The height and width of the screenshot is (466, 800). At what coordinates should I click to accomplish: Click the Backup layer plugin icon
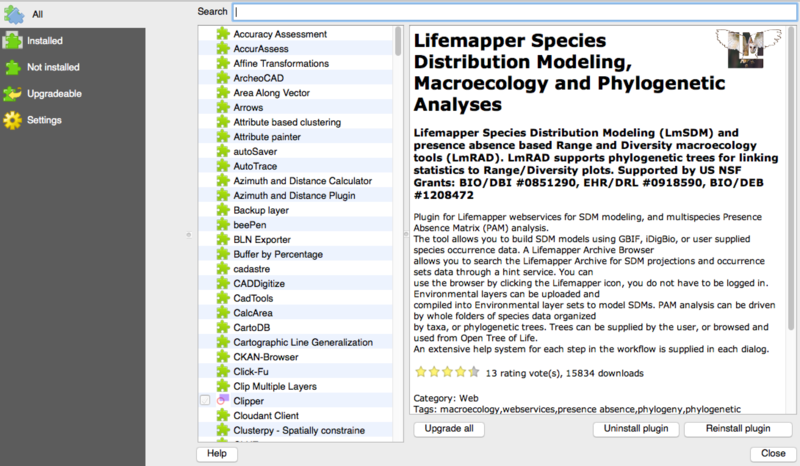[x=223, y=210]
